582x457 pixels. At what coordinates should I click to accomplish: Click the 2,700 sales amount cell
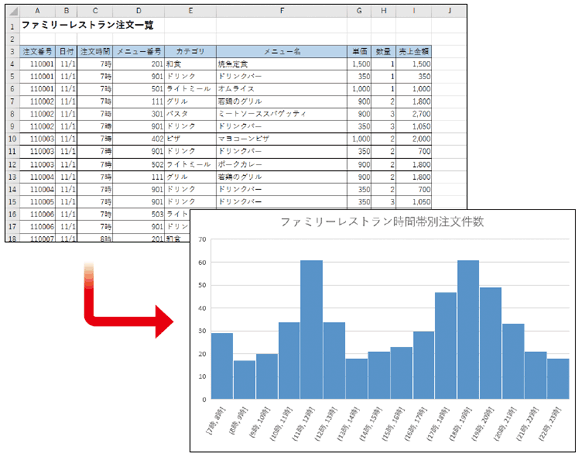pos(413,114)
